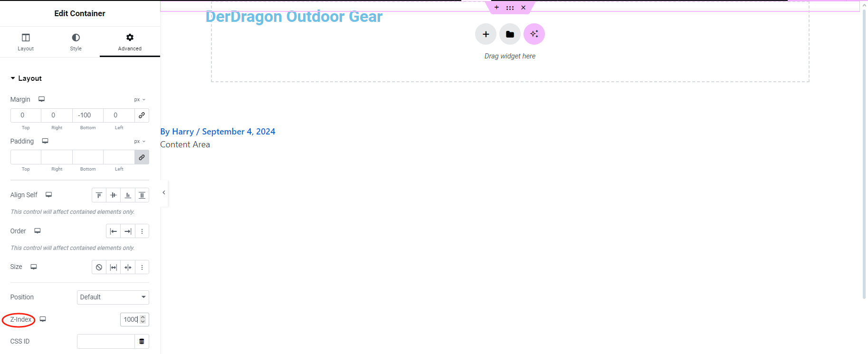Click the plus button above Drag widget here
Screen dimensions: 868x354
point(486,34)
